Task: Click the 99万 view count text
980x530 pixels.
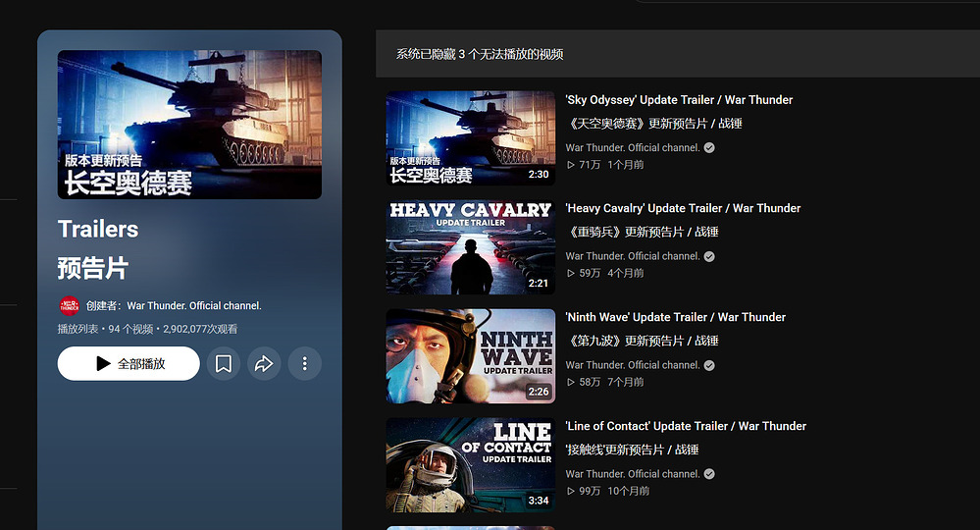Action: (x=590, y=492)
